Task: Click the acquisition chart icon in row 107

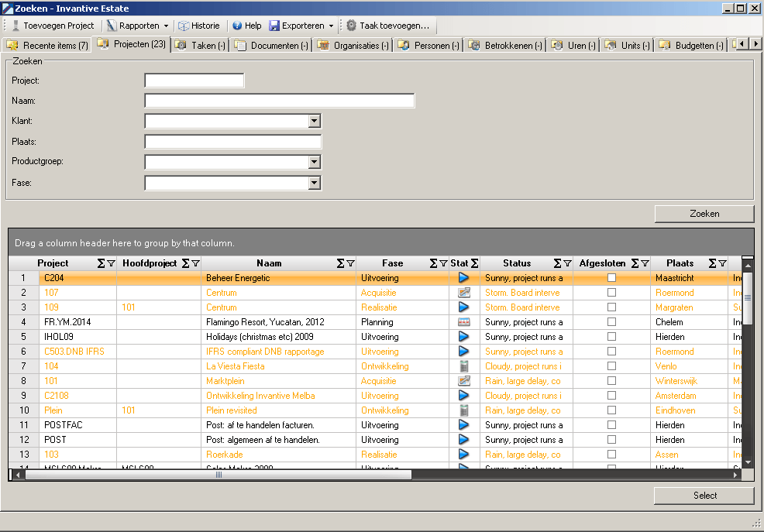Action: (x=464, y=293)
